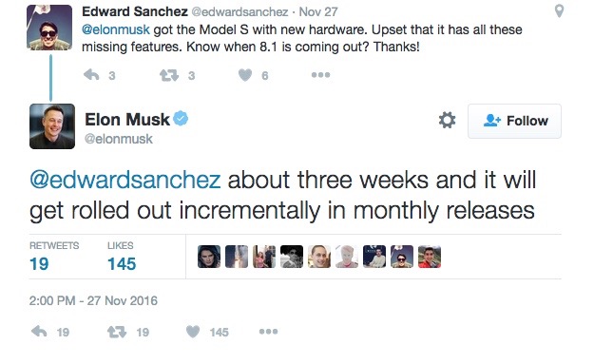Open Edward Sanchez's avatar thumbnail

[x=49, y=28]
